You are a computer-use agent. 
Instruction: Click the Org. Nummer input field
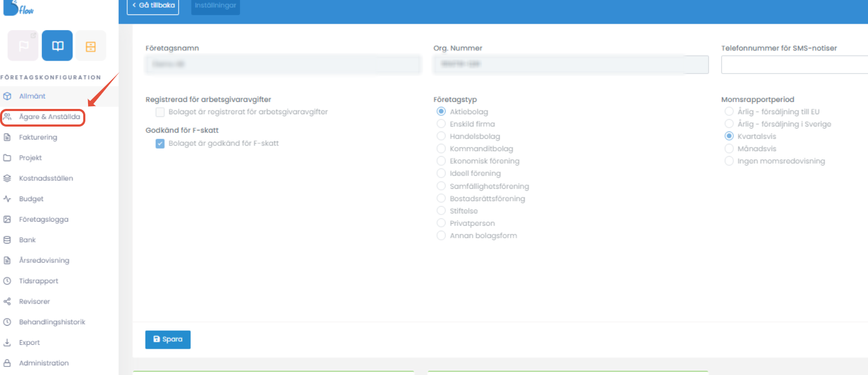tap(571, 64)
